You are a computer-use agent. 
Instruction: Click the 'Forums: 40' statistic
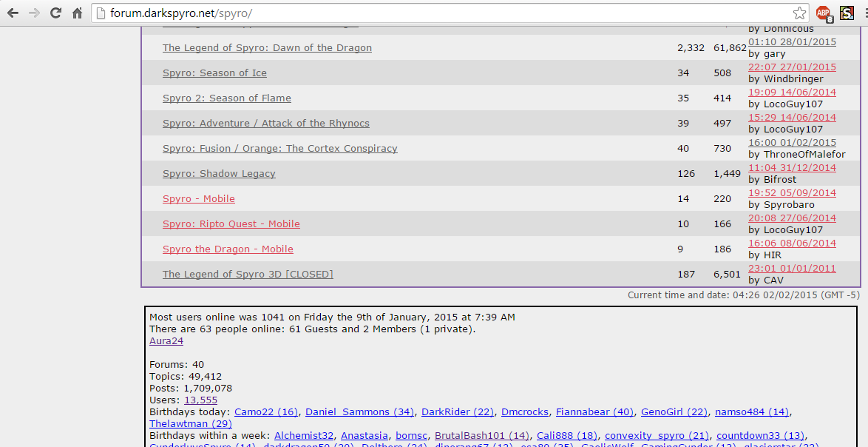pyautogui.click(x=177, y=364)
